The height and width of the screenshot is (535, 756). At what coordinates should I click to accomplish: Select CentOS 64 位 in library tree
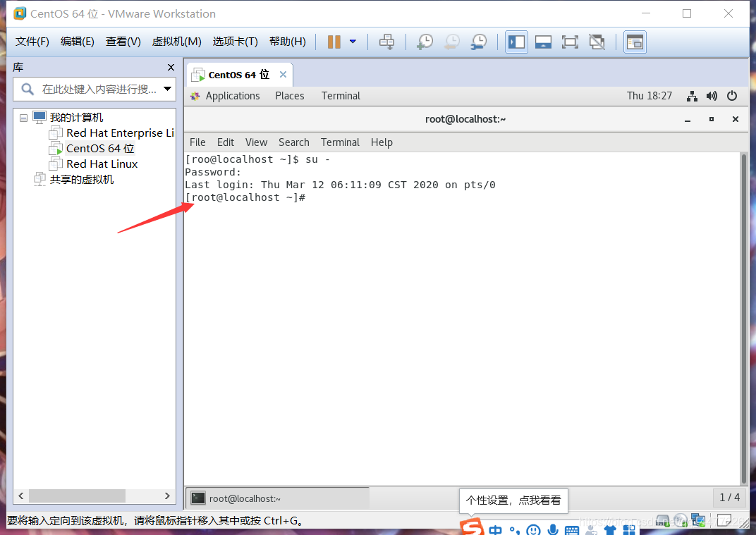[100, 149]
